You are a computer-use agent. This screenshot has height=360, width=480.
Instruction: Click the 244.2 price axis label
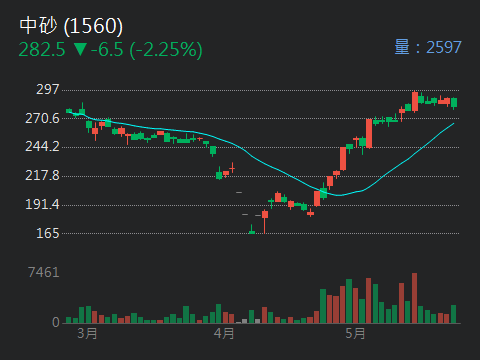[42, 146]
